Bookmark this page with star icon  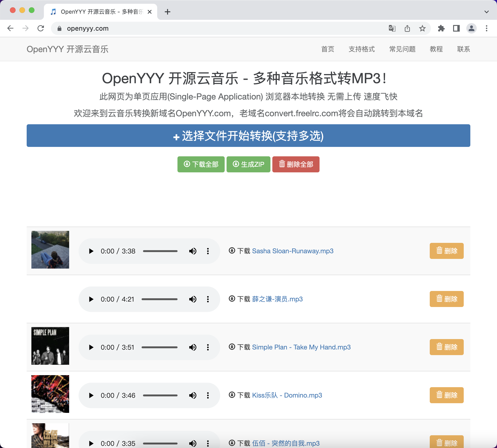pyautogui.click(x=422, y=28)
